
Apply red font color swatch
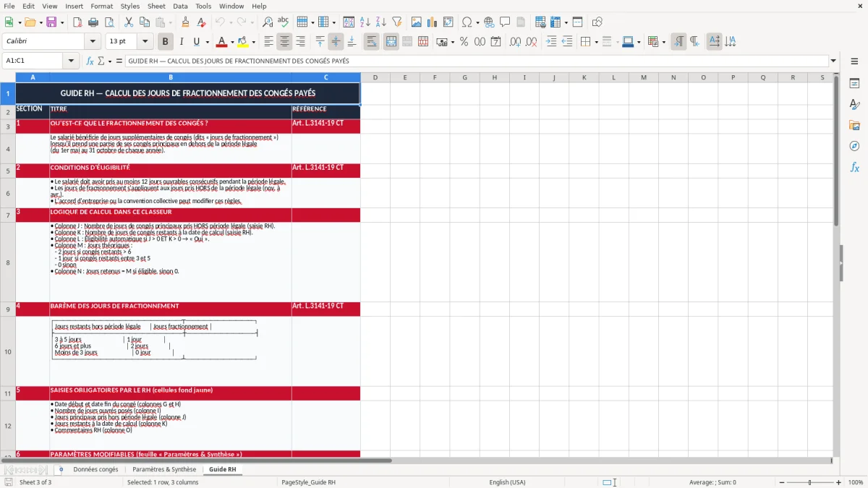click(222, 42)
